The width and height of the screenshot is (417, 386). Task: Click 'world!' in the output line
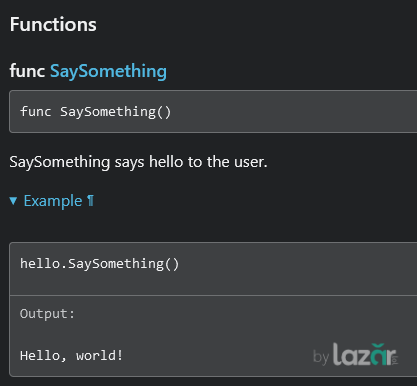(x=99, y=355)
